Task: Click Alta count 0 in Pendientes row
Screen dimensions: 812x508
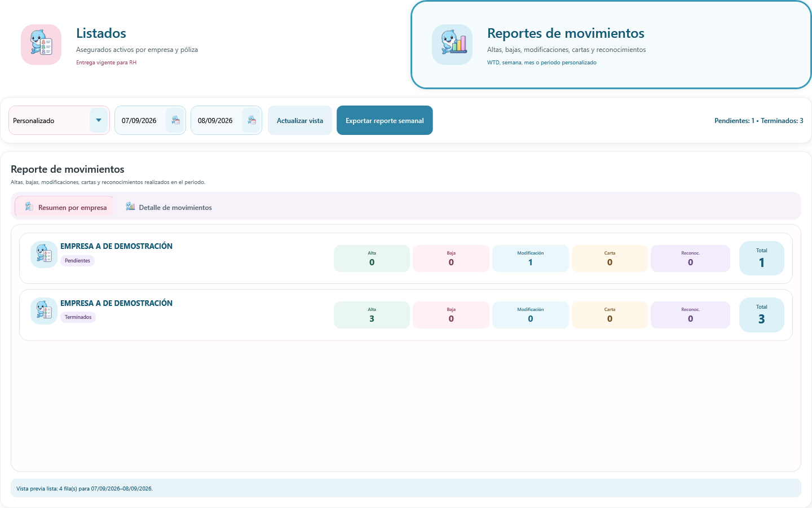Action: (372, 259)
